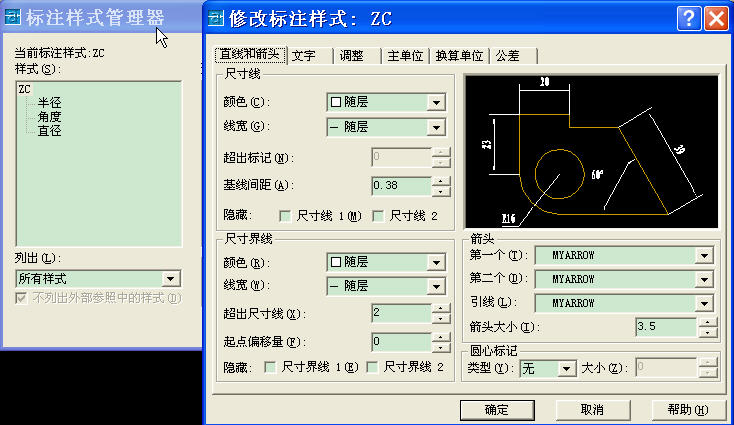This screenshot has height=425, width=734.
Task: Click 尺寸界线 color swatch box
Action: point(336,262)
